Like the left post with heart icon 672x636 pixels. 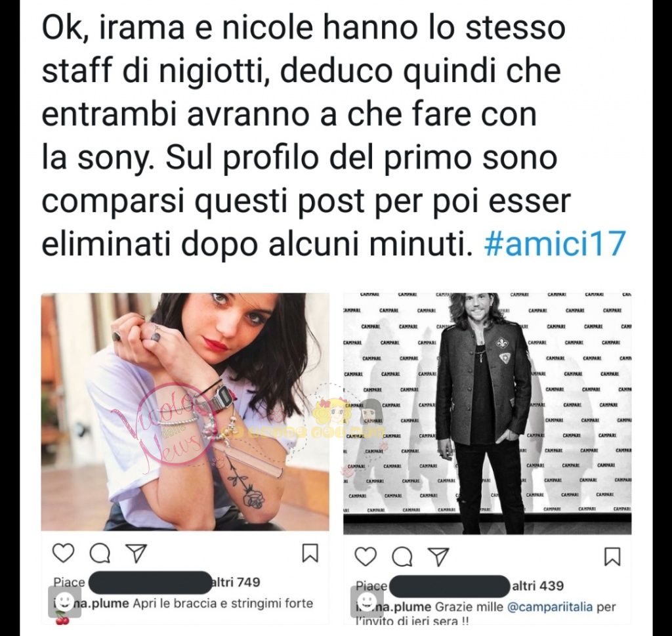[63, 553]
